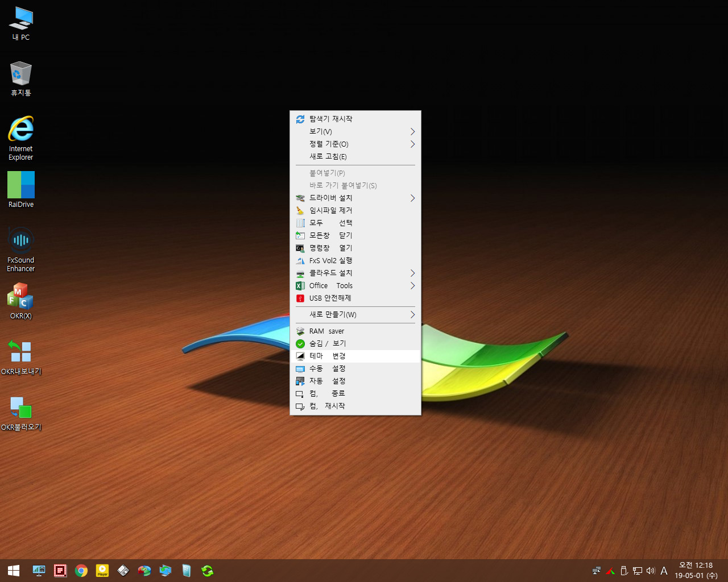This screenshot has width=728, height=582.
Task: Select the RaiDrive desktop shortcut
Action: tap(21, 190)
